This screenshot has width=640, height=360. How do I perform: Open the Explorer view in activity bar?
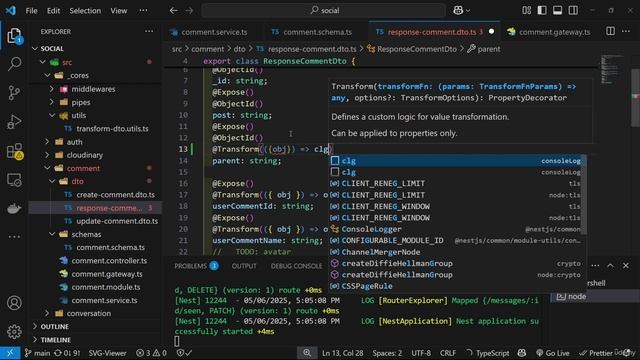(x=14, y=36)
